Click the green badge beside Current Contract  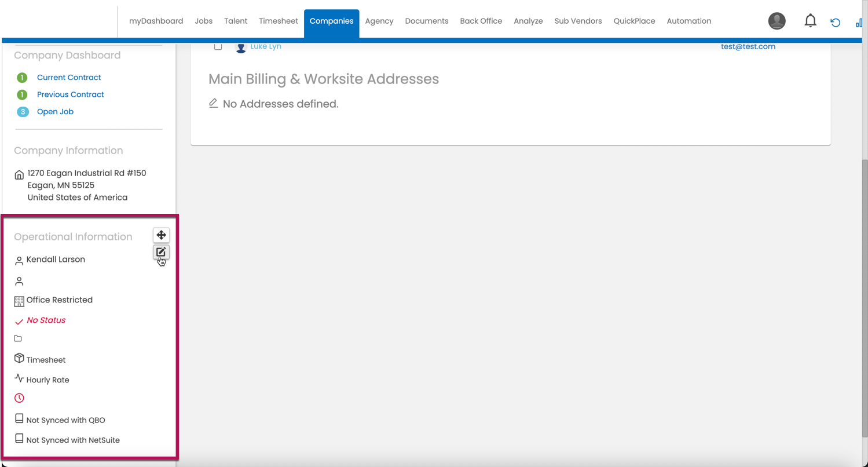tap(22, 78)
